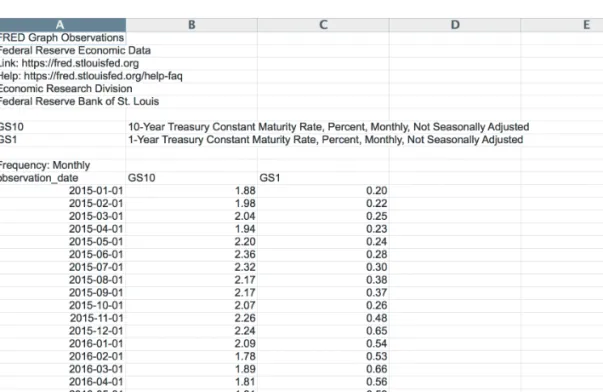Select date cell 2015-01-01

63,190
